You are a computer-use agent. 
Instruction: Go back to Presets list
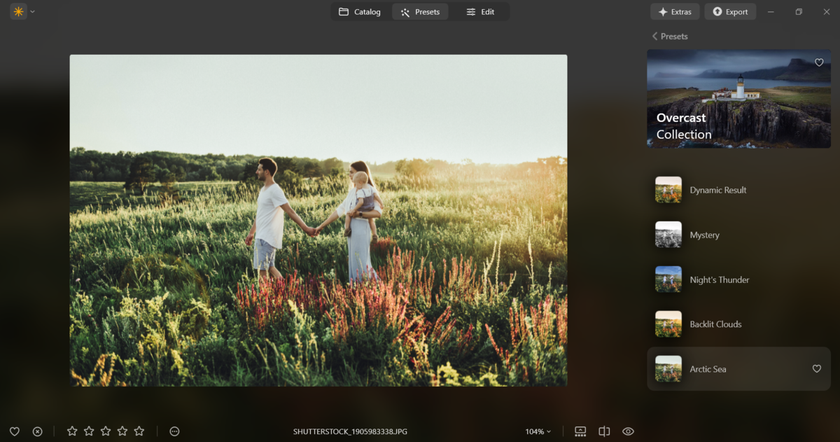point(670,36)
